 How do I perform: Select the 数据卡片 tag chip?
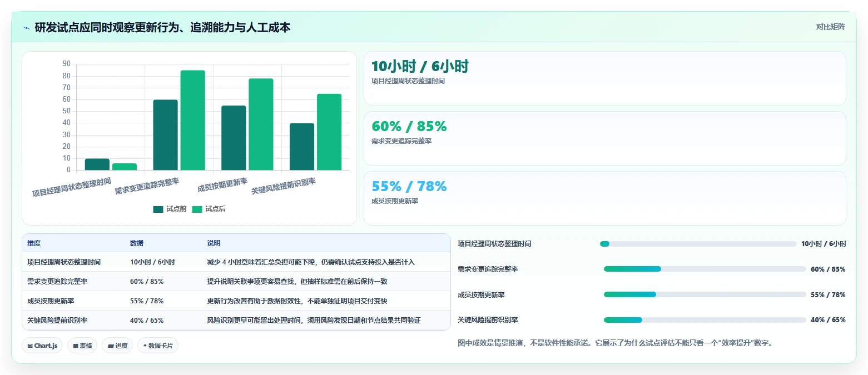coord(158,346)
